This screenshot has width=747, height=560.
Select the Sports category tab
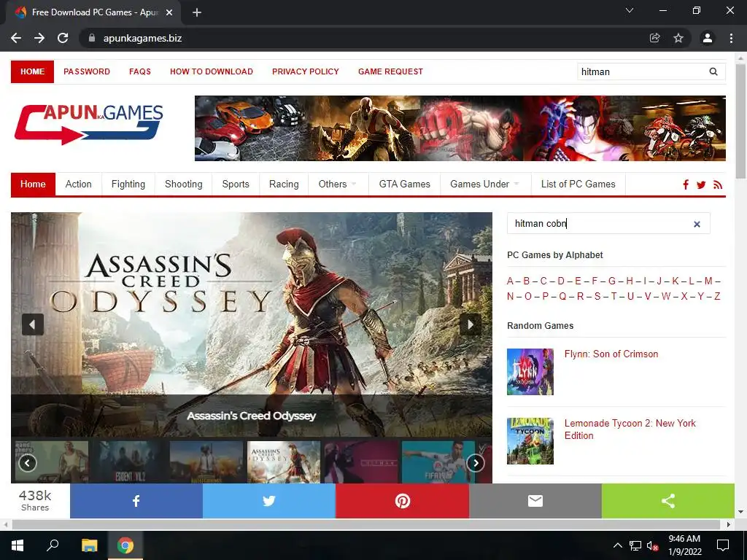tap(236, 184)
